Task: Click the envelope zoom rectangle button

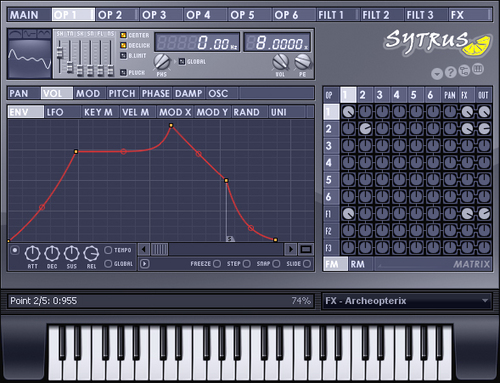Action: point(306,249)
